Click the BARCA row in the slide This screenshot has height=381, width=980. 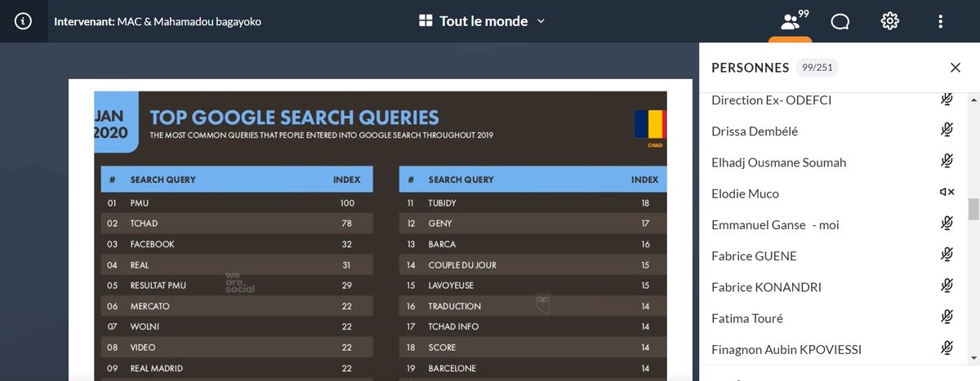(x=533, y=244)
